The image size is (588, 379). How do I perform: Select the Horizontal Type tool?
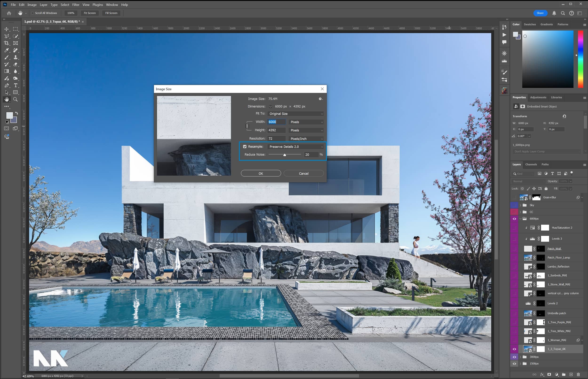pyautogui.click(x=16, y=85)
